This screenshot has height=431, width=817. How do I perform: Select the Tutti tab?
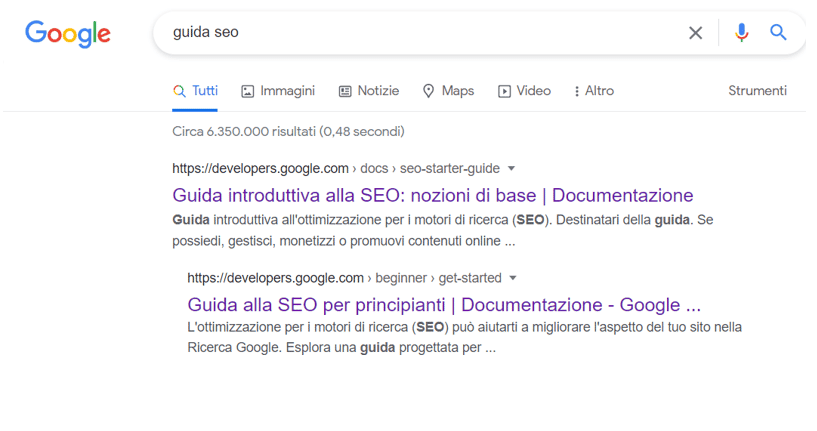(195, 91)
